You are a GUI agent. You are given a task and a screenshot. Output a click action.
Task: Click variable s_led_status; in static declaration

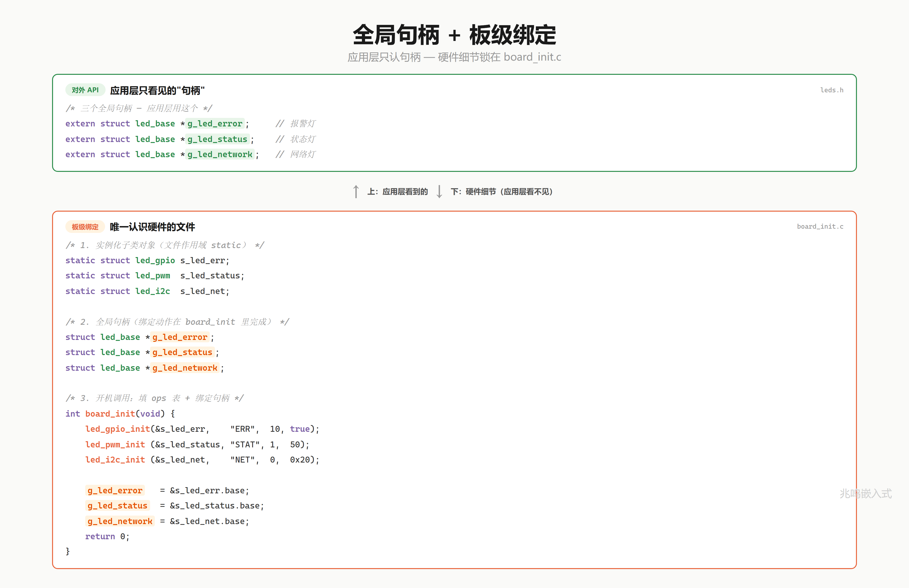pos(212,276)
